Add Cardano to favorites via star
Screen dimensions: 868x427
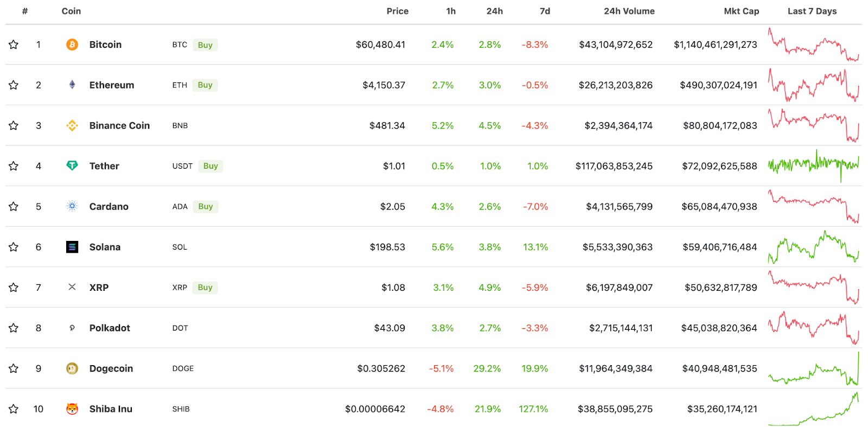(14, 206)
